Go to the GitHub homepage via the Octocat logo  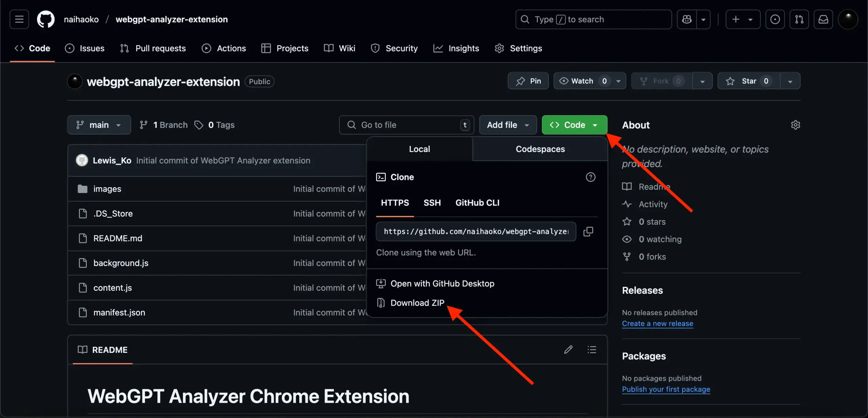pyautogui.click(x=45, y=19)
